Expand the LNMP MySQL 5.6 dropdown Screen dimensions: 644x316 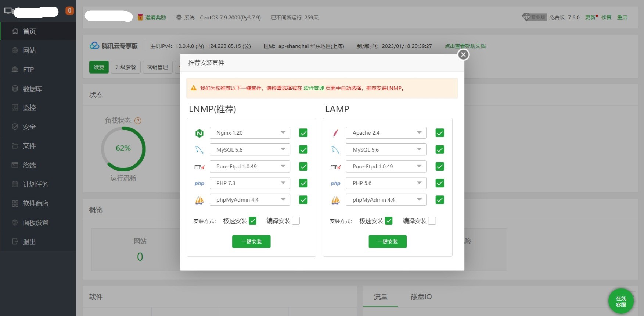point(250,150)
